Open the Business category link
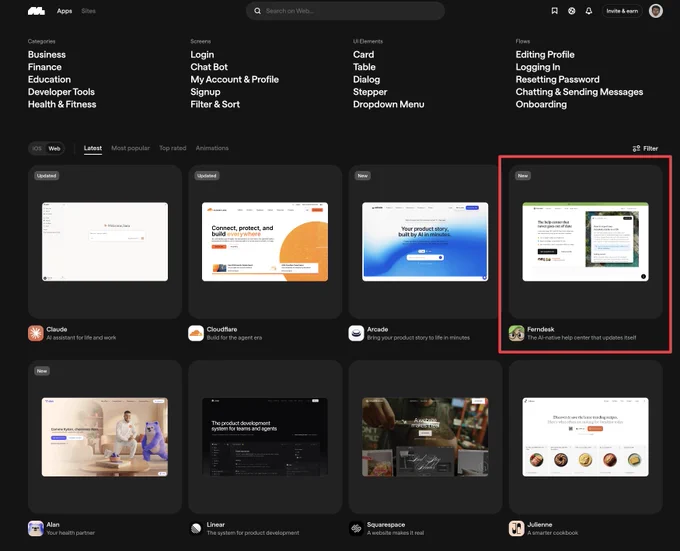The height and width of the screenshot is (551, 680). tap(47, 55)
